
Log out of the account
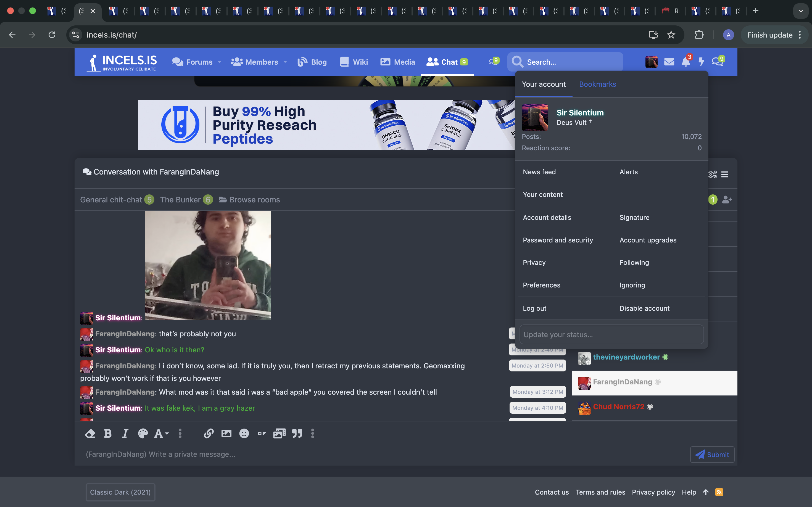click(x=534, y=308)
